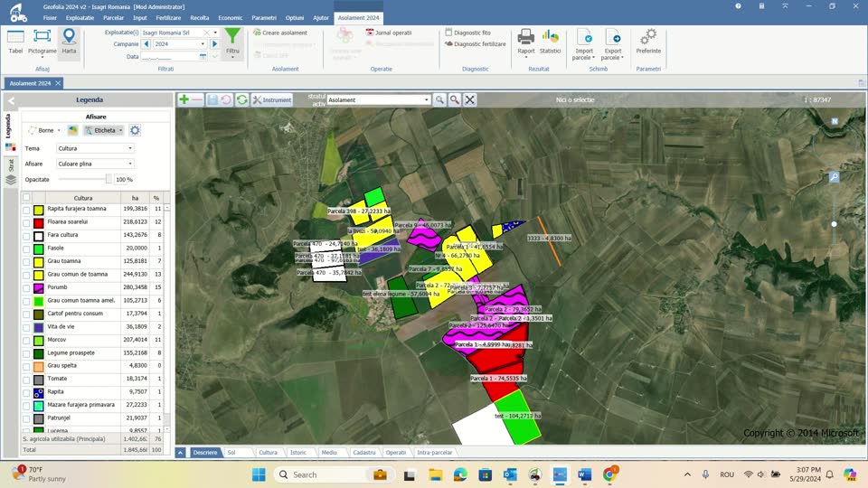Switch to Tabel view
The width and height of the screenshot is (868, 488).
15,42
